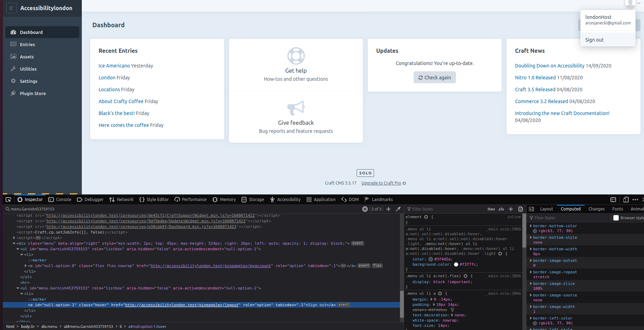The height and width of the screenshot is (330, 644).
Task: Switch to the Network tab
Action: tap(121, 200)
